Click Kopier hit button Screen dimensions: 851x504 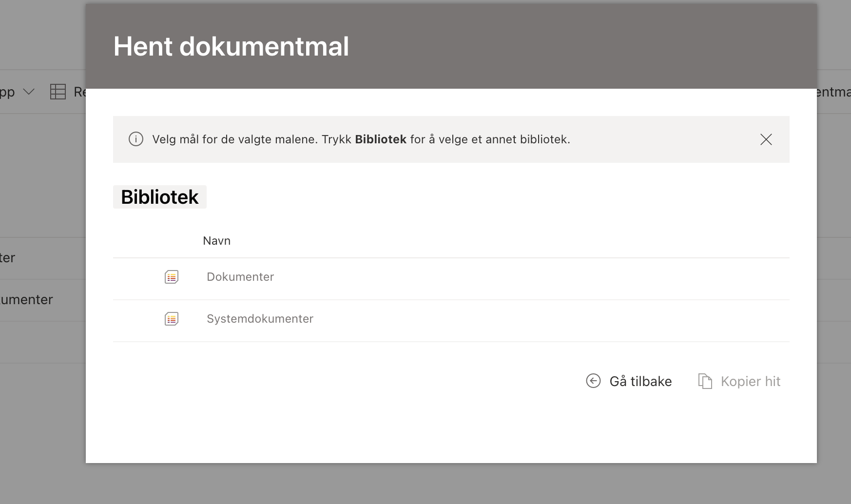739,381
